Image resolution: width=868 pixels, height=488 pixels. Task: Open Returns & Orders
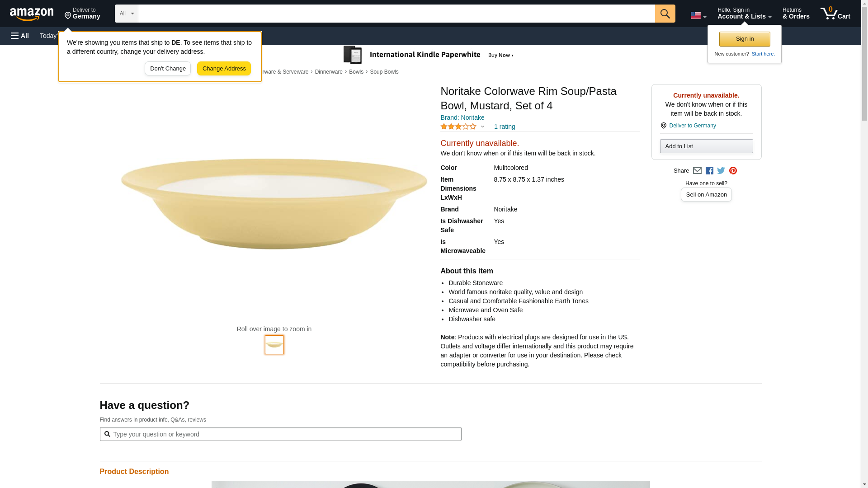[x=796, y=14]
